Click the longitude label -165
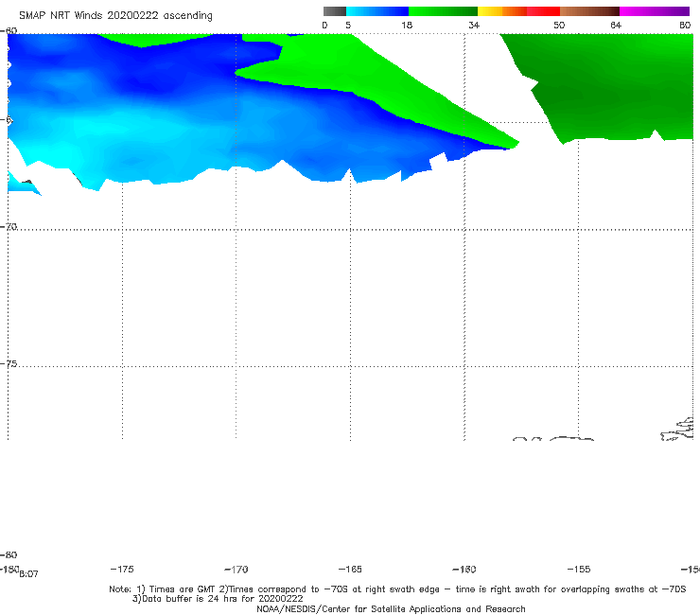Viewport: 700px width, 615px height. (350, 570)
